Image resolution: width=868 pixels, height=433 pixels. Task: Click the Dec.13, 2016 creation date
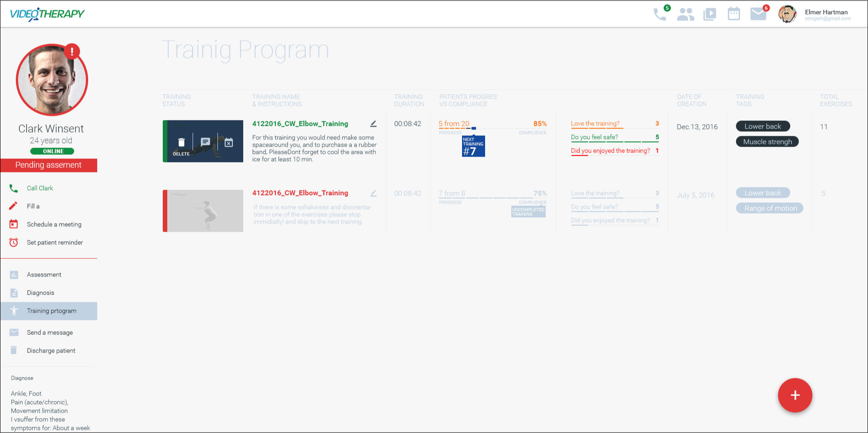697,127
